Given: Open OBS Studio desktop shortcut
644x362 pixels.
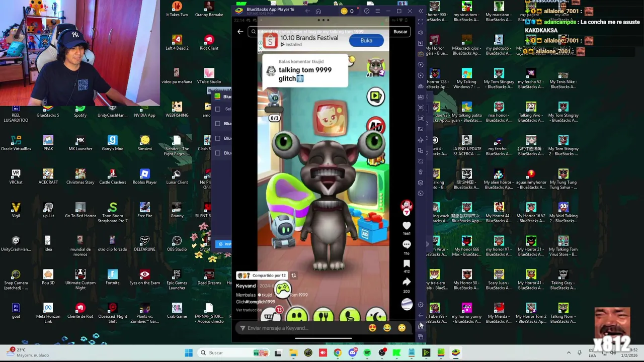Looking at the screenshot, I should pos(177,244).
